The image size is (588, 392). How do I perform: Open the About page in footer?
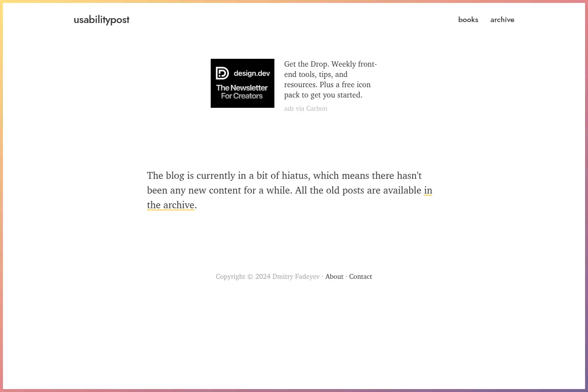coord(334,276)
